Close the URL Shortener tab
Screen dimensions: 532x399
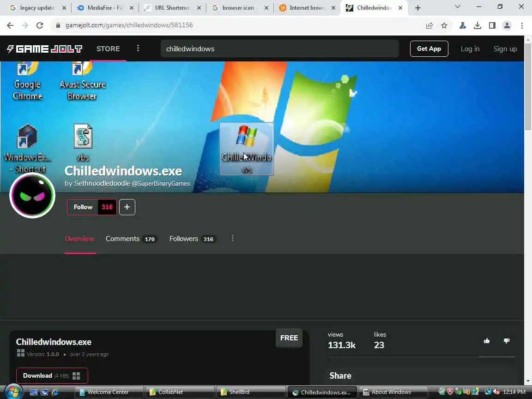pos(199,8)
